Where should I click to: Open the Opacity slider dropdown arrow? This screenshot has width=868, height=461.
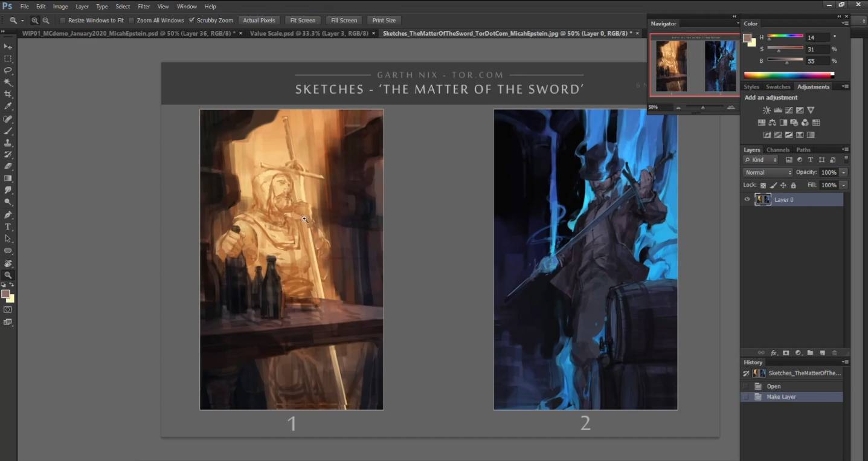click(843, 172)
